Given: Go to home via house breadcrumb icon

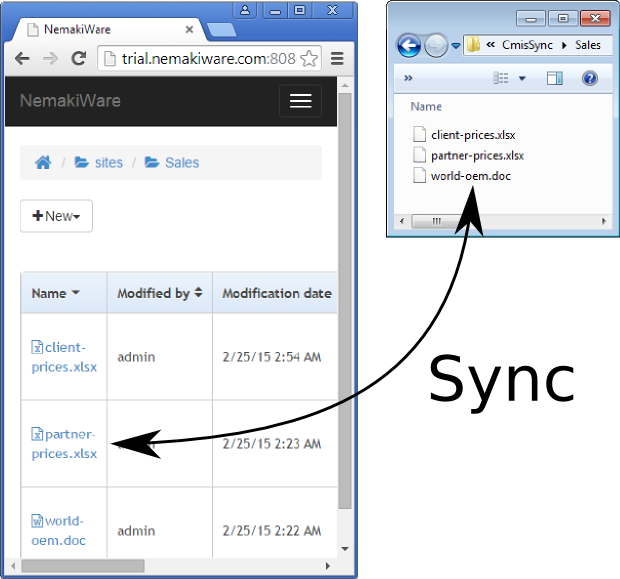Looking at the screenshot, I should (x=43, y=162).
